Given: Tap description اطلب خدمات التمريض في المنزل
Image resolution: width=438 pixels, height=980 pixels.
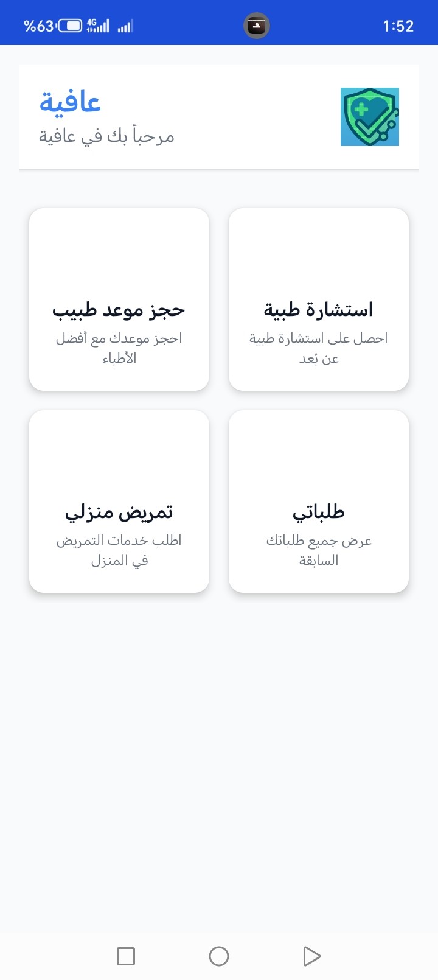Looking at the screenshot, I should point(119,550).
